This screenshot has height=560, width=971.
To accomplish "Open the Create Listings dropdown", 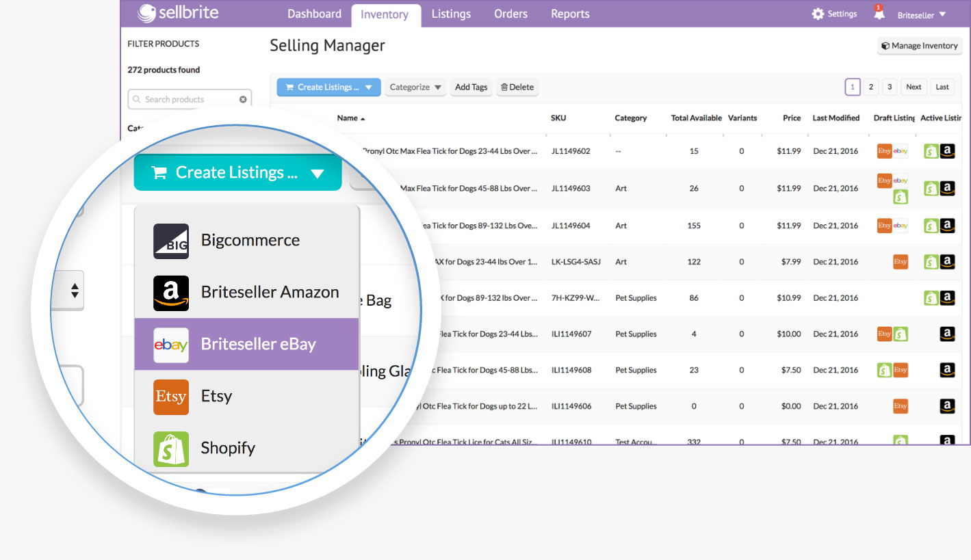I will tap(237, 172).
